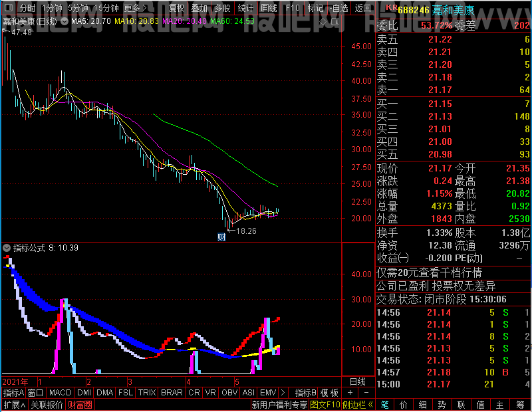Click the 财 marker under the candlesticks
532x412 pixels.
[221, 237]
